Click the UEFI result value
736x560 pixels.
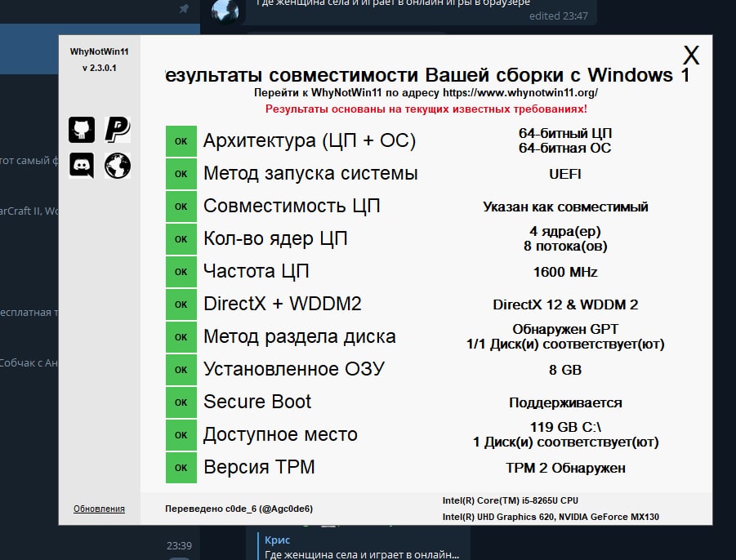(565, 174)
